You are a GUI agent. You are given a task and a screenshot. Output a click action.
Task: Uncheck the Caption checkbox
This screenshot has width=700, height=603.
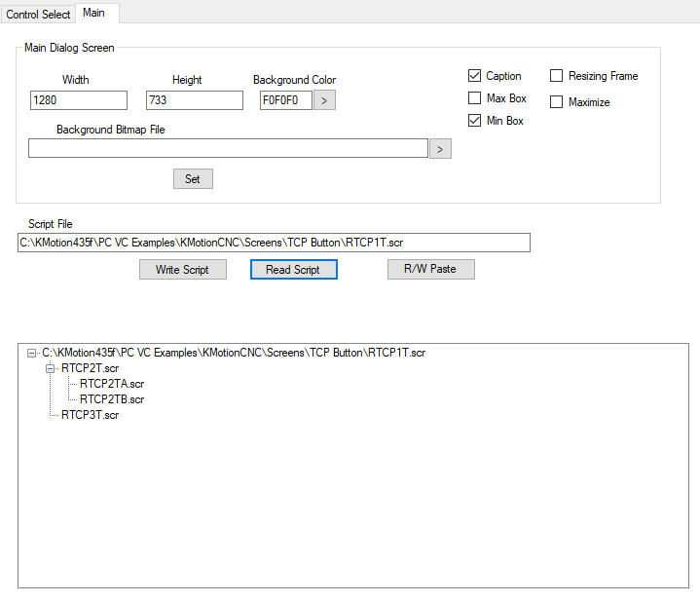[474, 76]
